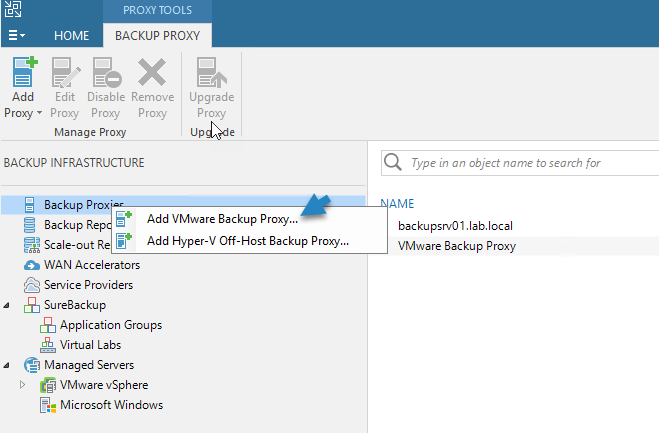Click the Add Hyper-V Off-Host Proxy menu icon
Screen dimensions: 659x433
124,241
